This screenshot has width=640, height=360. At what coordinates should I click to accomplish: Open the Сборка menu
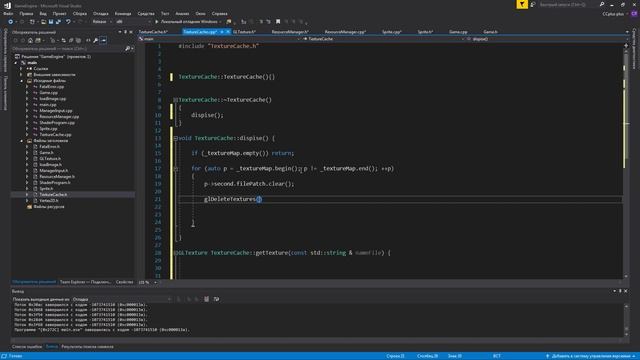80,13
